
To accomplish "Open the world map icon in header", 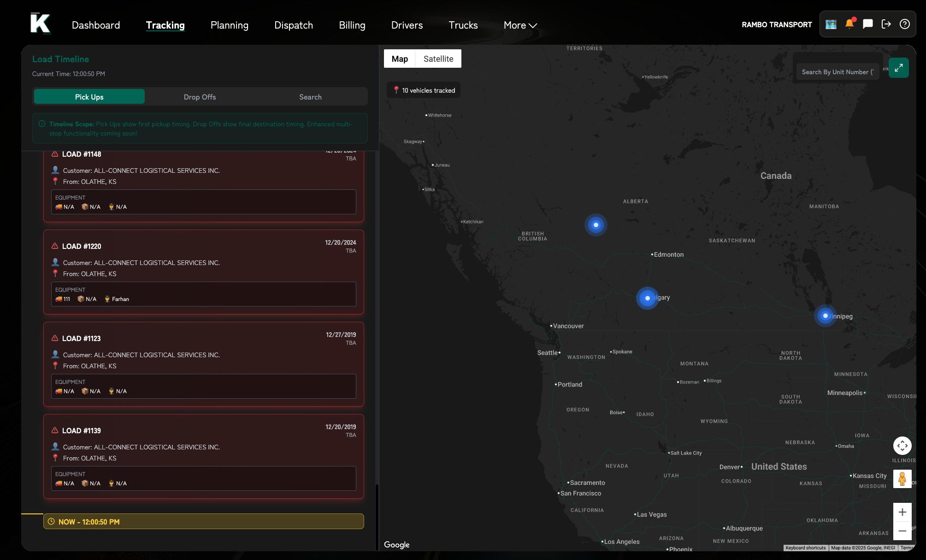I will [x=831, y=24].
